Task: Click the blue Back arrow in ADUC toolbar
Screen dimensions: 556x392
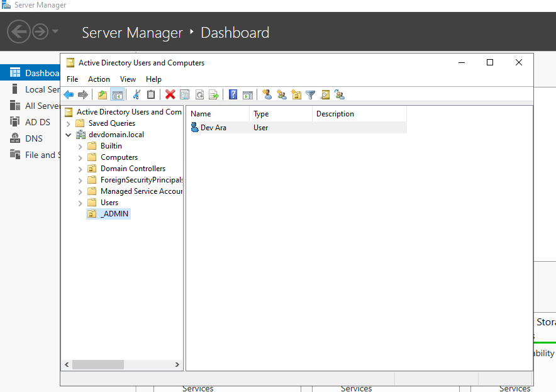Action: (x=69, y=95)
